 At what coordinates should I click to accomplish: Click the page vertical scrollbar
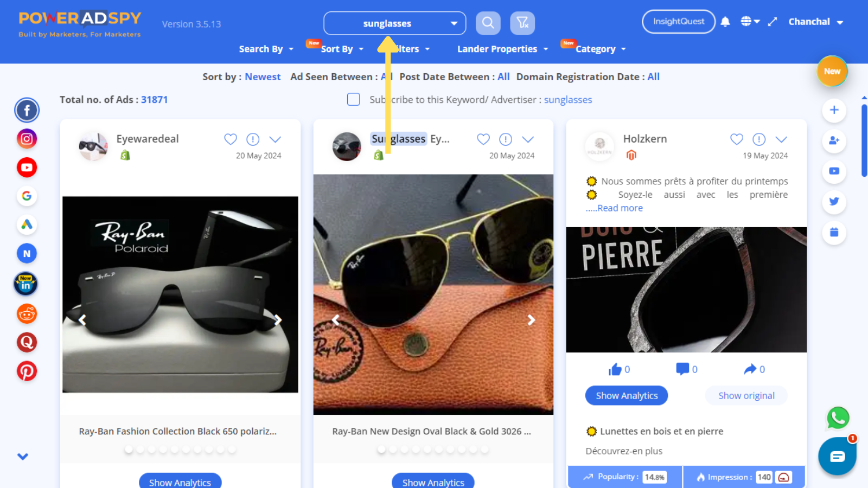coord(864,141)
